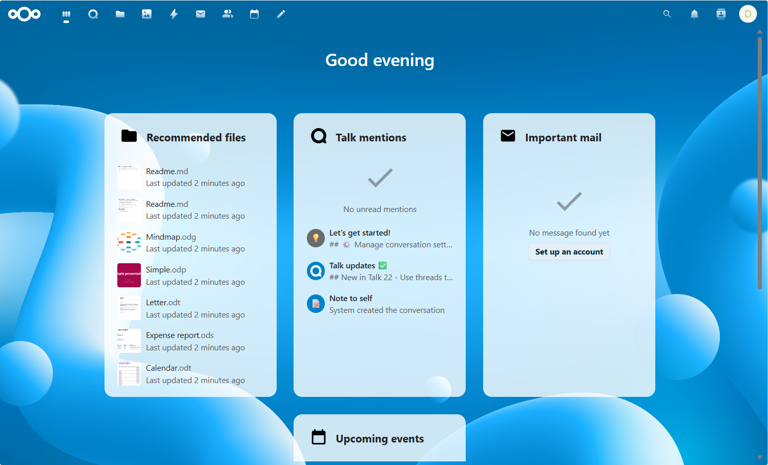Viewport: 768px width, 465px height.
Task: Click 'Talk mentions' widget title
Action: (371, 138)
